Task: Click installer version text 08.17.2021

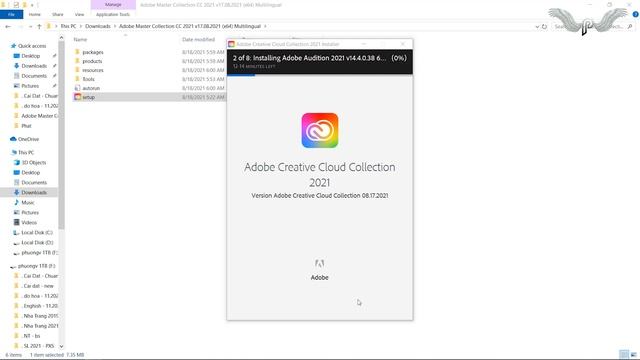Action: click(320, 196)
